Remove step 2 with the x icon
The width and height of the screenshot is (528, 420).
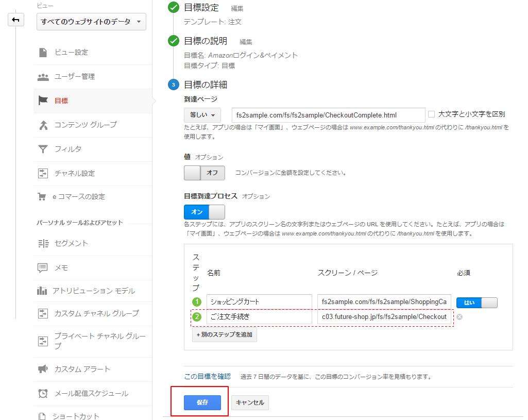pyautogui.click(x=459, y=317)
